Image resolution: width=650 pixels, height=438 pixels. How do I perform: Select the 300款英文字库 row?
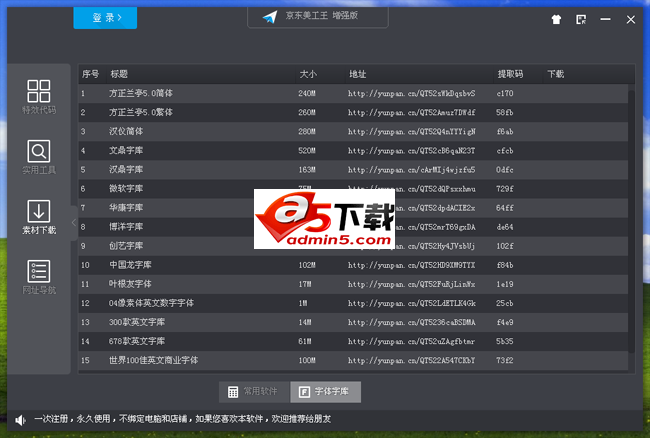coord(353,322)
